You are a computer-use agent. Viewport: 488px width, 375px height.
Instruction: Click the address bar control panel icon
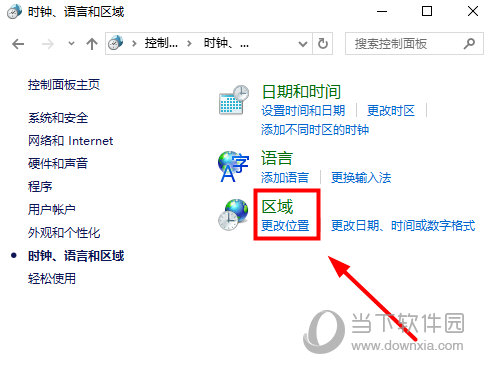click(x=116, y=43)
